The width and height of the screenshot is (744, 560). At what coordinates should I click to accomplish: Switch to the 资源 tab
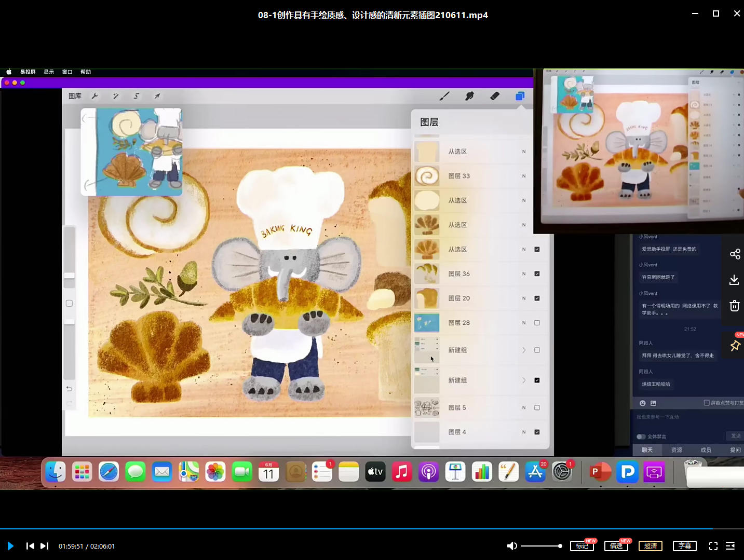(x=677, y=450)
